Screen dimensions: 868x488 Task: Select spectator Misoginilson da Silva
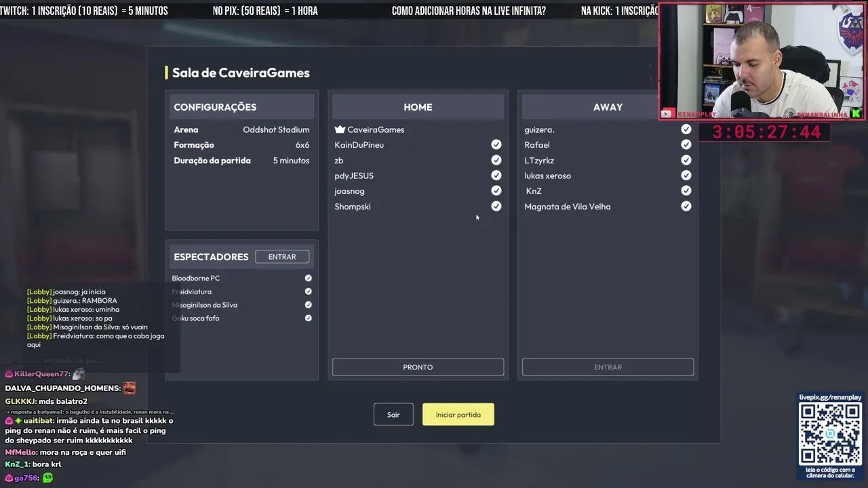pos(205,305)
